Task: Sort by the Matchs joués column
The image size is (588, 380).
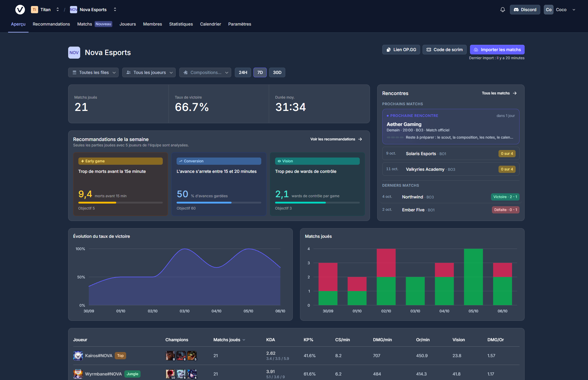Action: coord(229,340)
